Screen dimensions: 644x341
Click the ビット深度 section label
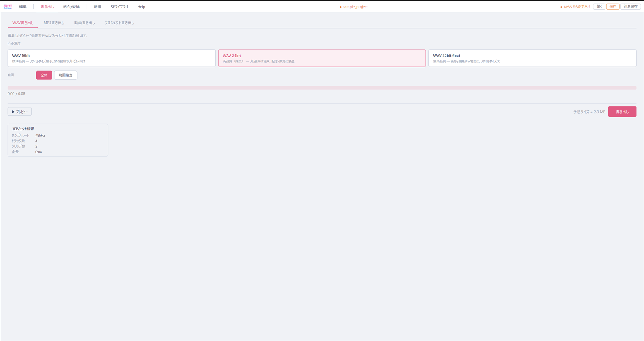(x=14, y=43)
